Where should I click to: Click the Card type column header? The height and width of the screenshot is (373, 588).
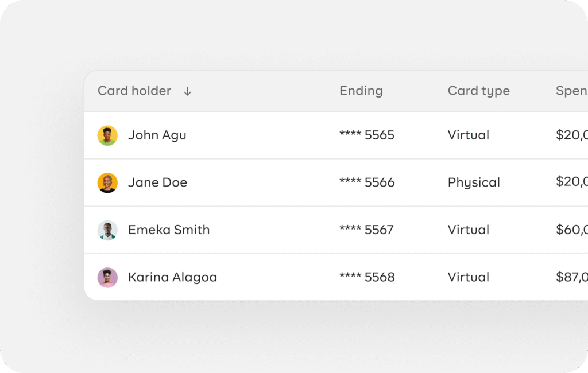pos(478,91)
